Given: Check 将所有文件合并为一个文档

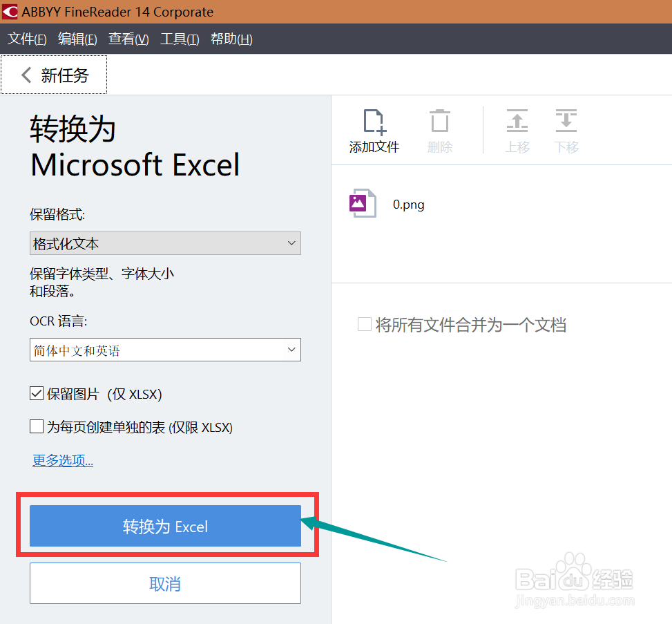Looking at the screenshot, I should [x=365, y=323].
